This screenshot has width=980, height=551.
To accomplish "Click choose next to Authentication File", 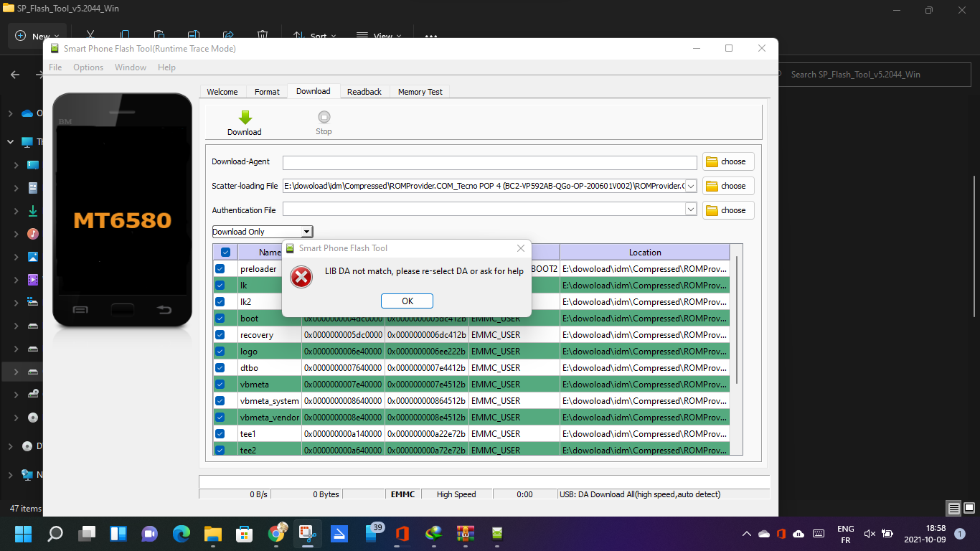I will pyautogui.click(x=728, y=210).
